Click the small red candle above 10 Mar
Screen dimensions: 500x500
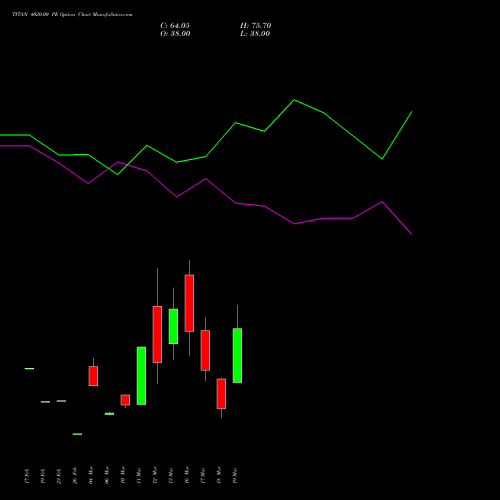click(x=125, y=400)
